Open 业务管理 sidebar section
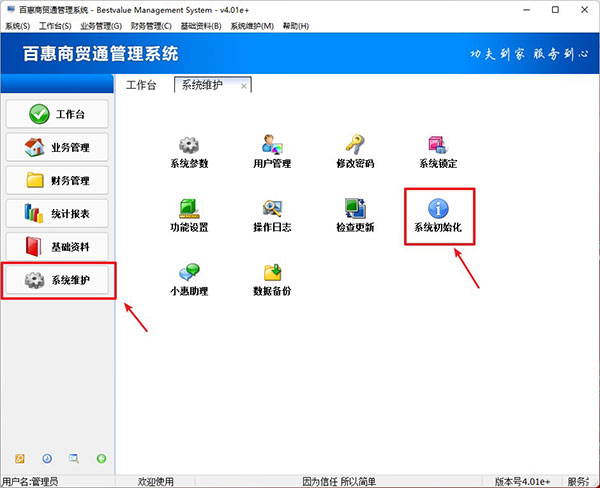600x488 pixels. [x=57, y=147]
